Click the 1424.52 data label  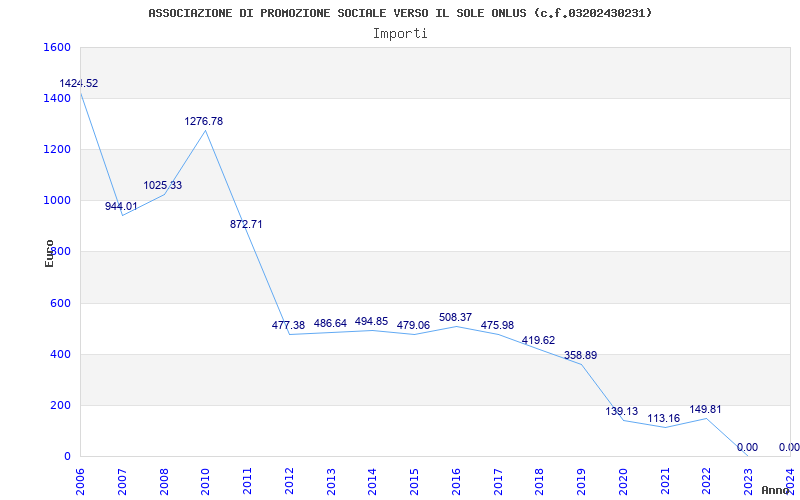(79, 83)
